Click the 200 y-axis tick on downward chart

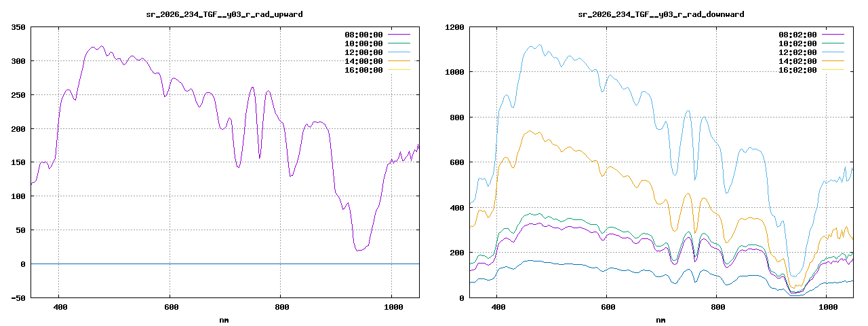[457, 253]
